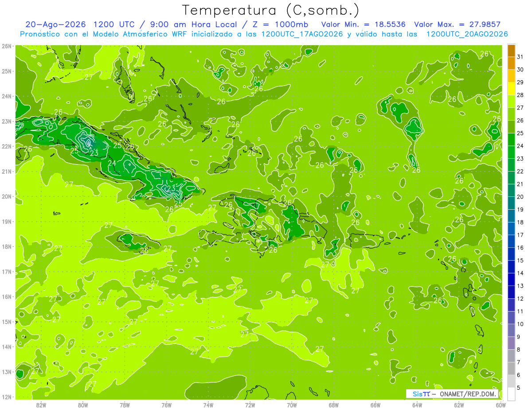Screen dimensions: 532x411
Task: Click the latitude axis label '19N'
Action: pyautogui.click(x=7, y=221)
